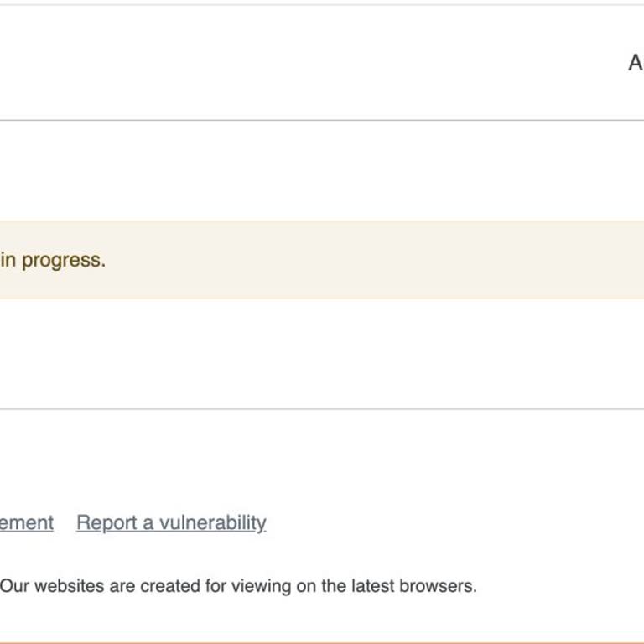Screen dimensions: 644x644
Task: Click the partially visible "ement" footer link
Action: pyautogui.click(x=27, y=523)
